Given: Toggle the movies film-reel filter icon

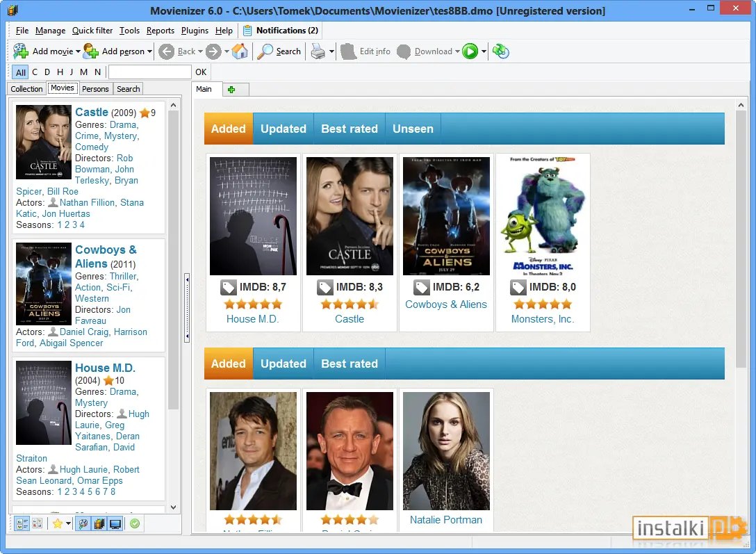Looking at the screenshot, I should (x=83, y=523).
